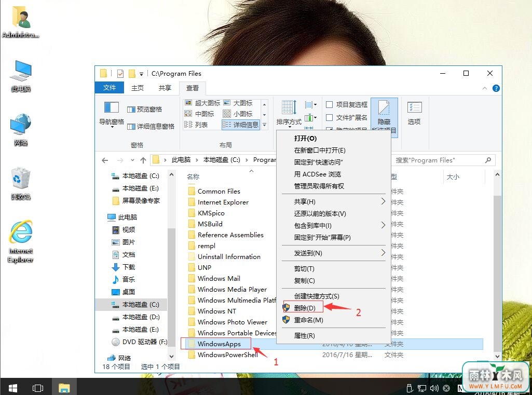Click the 详细信息窗格 details pane button
Screen dimensions: 532x395
(x=151, y=126)
